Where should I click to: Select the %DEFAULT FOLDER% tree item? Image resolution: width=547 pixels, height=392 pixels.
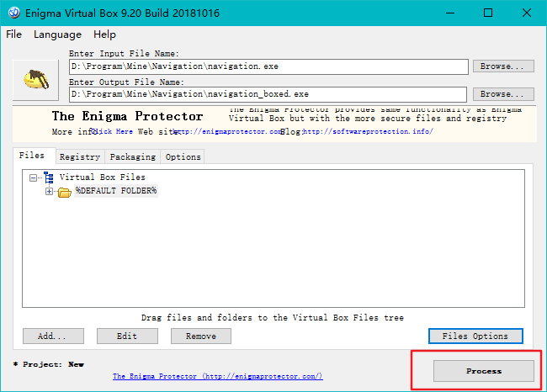(116, 191)
